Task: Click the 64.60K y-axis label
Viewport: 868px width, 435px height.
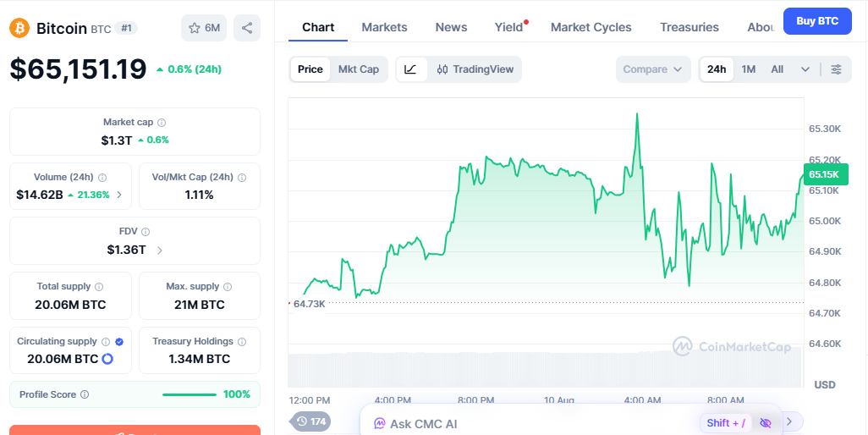Action: [x=825, y=344]
